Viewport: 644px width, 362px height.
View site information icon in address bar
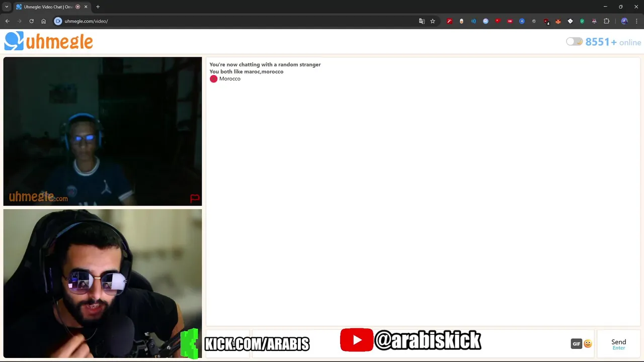[x=58, y=21]
